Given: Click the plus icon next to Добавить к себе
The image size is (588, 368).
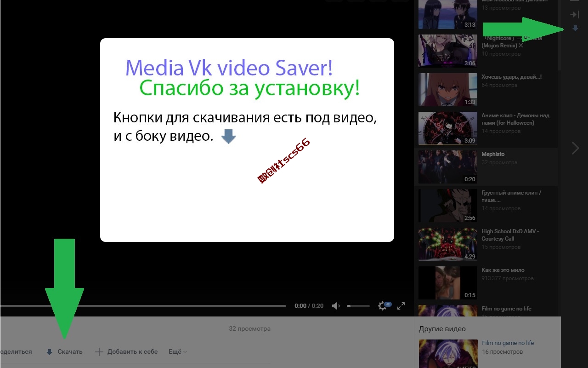Looking at the screenshot, I should point(99,352).
